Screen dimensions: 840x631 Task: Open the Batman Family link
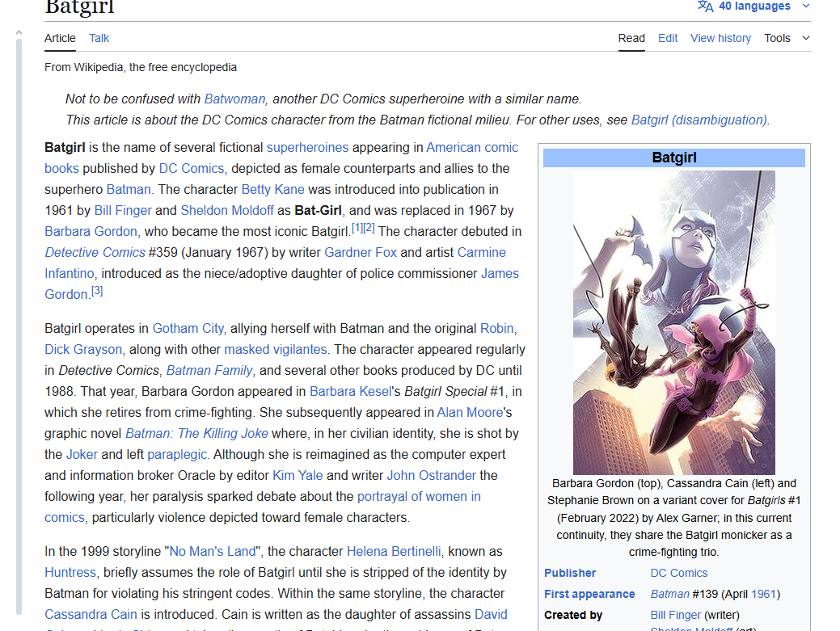coord(209,370)
